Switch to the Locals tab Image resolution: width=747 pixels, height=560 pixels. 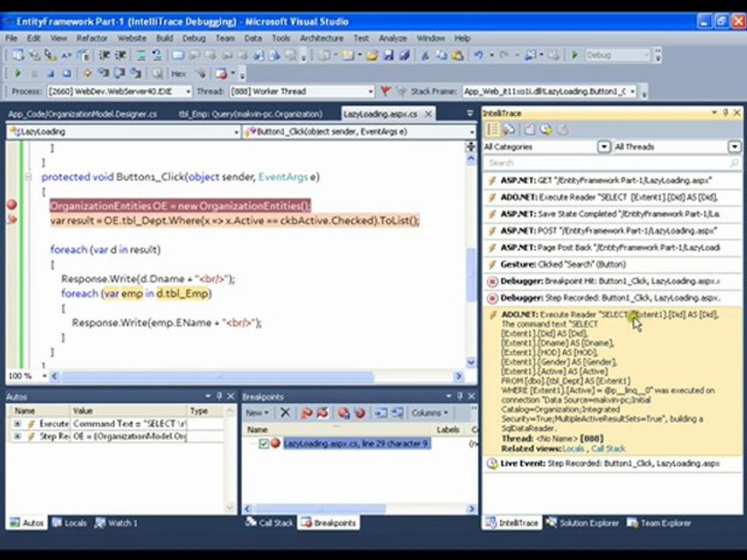click(x=70, y=523)
